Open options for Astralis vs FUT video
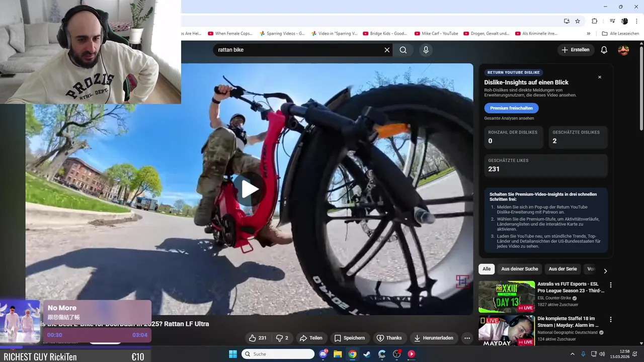 pos(611,285)
